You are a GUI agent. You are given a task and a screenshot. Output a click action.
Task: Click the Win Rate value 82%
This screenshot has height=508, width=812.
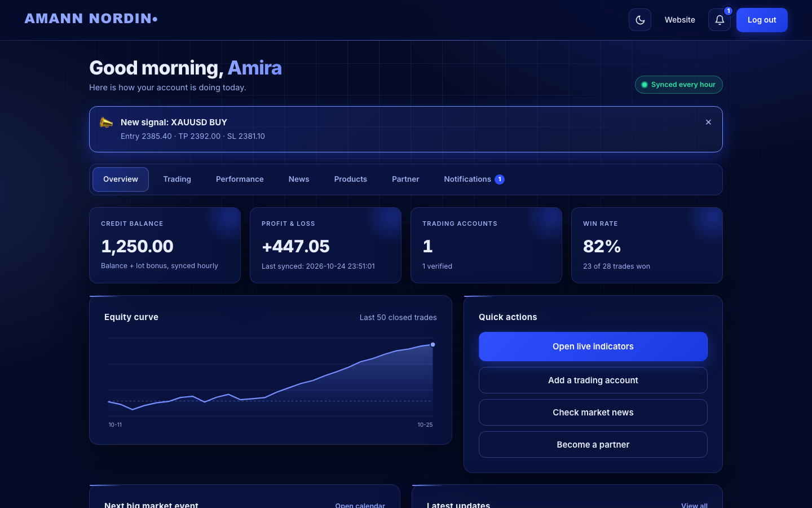pyautogui.click(x=602, y=246)
